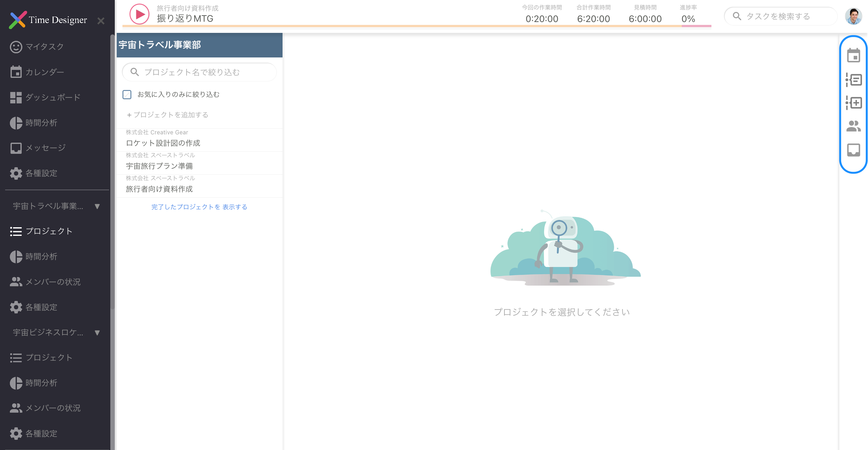Open members icon in right toolbar
Screen dimensions: 868x450
(x=853, y=126)
